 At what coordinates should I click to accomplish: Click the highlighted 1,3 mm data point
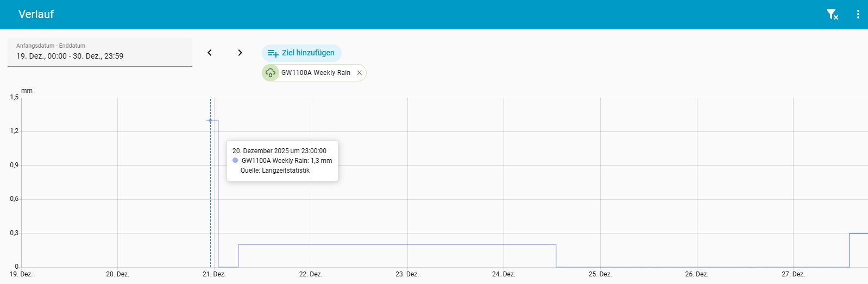click(210, 120)
